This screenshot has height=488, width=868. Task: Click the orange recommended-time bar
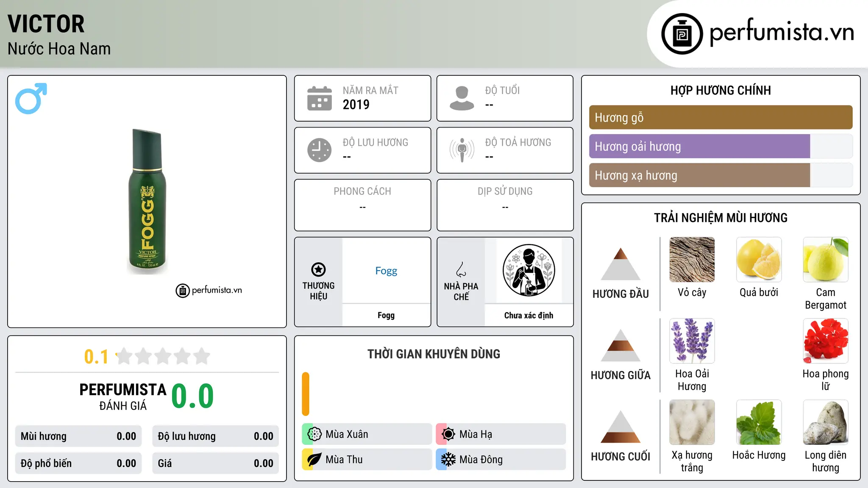coord(306,394)
